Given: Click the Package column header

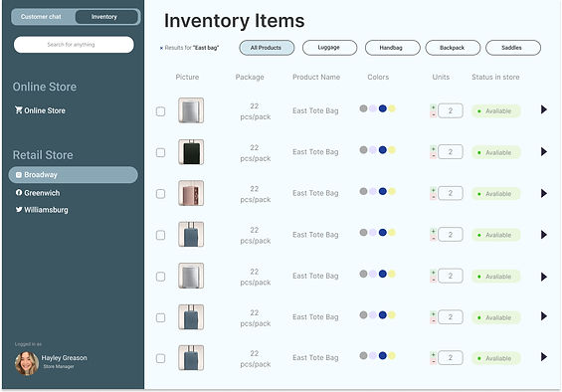Looking at the screenshot, I should (x=250, y=78).
